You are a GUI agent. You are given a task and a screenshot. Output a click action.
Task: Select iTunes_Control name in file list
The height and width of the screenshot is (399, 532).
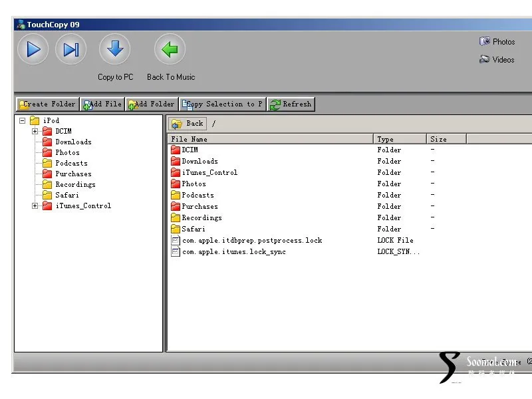(209, 172)
